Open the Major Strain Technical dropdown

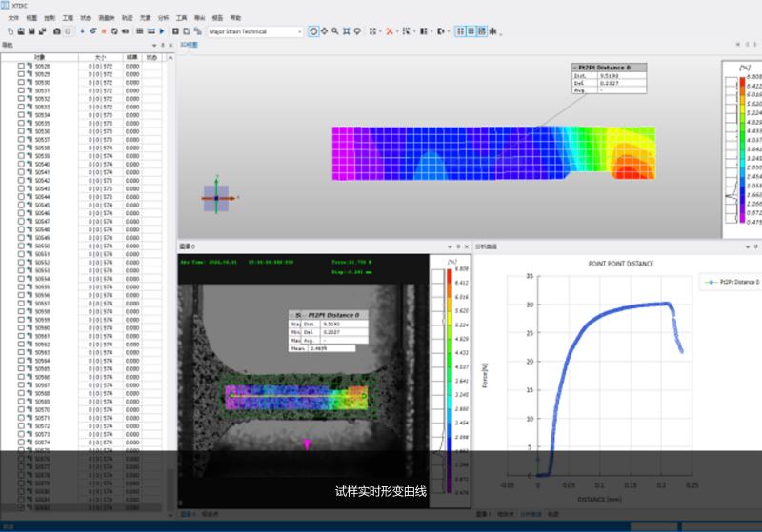tap(299, 31)
